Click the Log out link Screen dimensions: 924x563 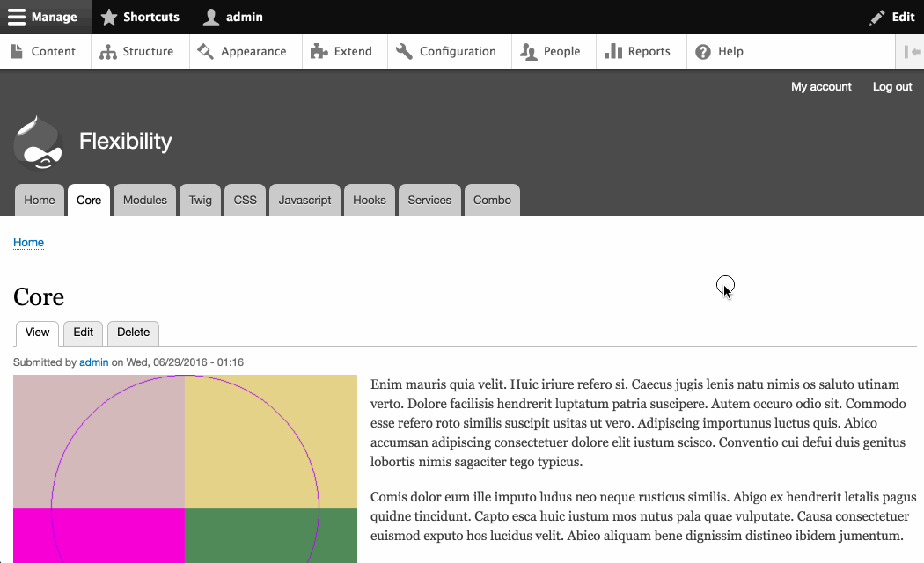tap(892, 86)
